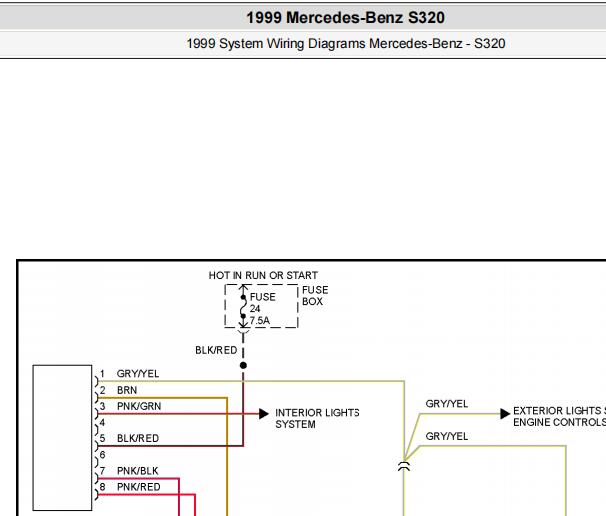Click the BRN wire label at pin 2
Screen dimensions: 606x516
pos(127,390)
